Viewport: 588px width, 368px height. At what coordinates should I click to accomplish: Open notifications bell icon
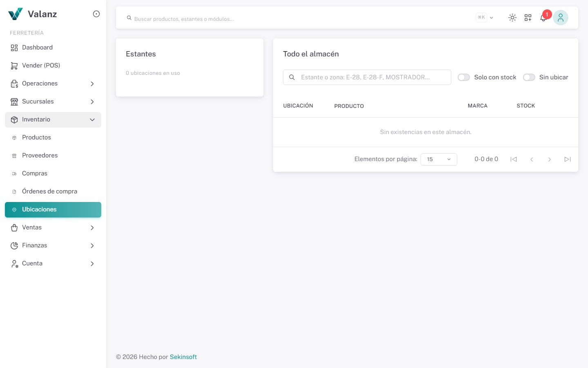tap(543, 18)
